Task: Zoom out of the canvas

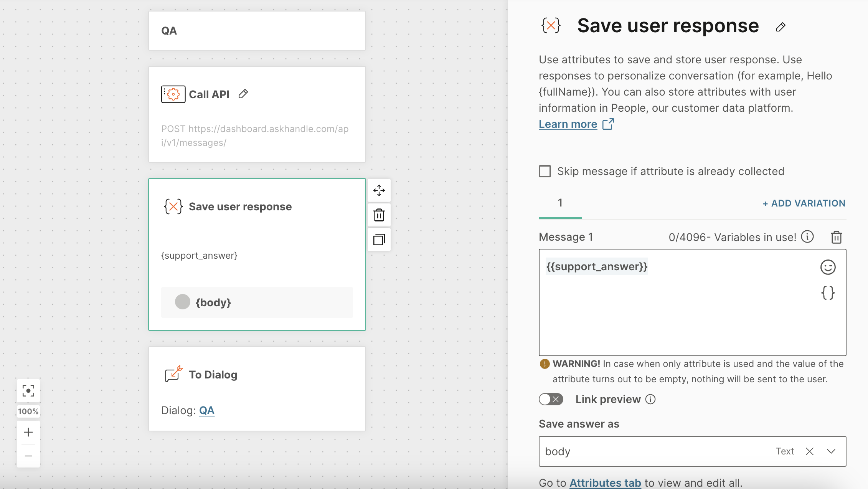Action: 28,456
